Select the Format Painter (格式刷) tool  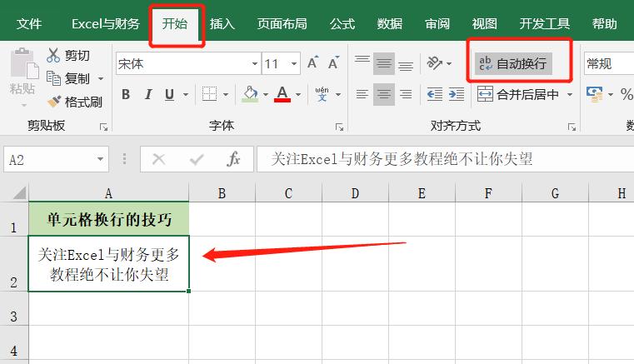click(75, 102)
